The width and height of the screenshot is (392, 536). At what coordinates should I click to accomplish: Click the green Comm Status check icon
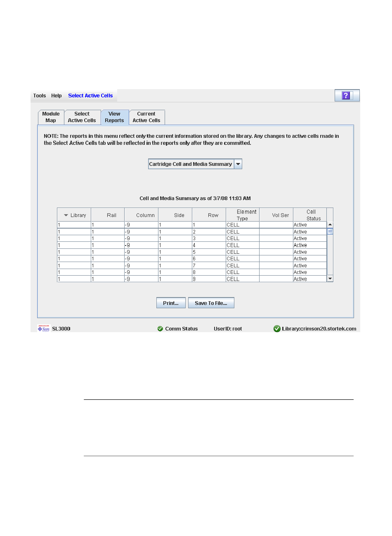160,329
